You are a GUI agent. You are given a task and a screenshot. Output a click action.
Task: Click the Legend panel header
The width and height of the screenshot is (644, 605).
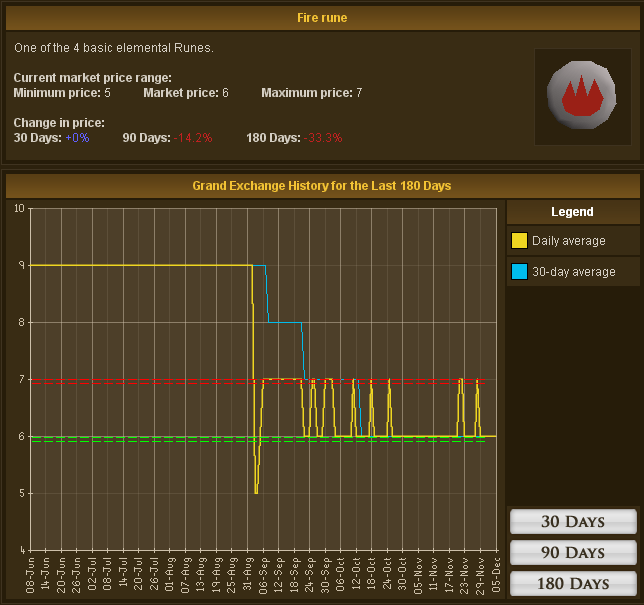[573, 212]
